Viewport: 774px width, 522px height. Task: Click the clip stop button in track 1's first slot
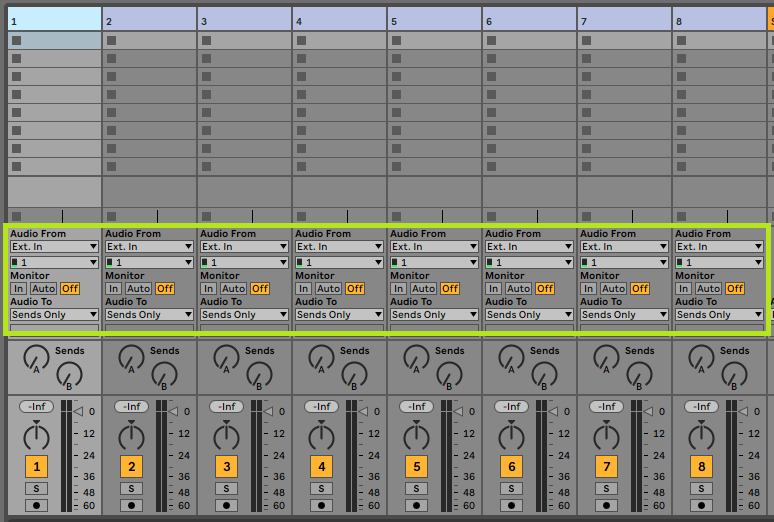tap(17, 41)
